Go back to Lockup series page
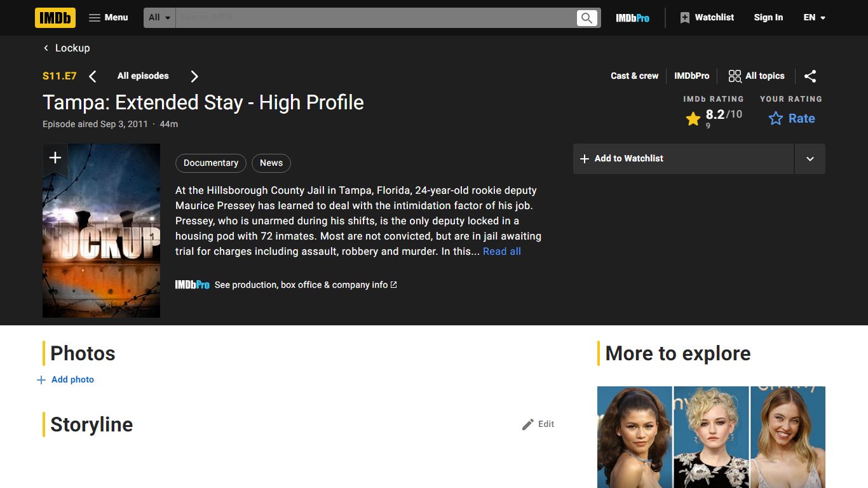This screenshot has width=868, height=488. pos(67,48)
